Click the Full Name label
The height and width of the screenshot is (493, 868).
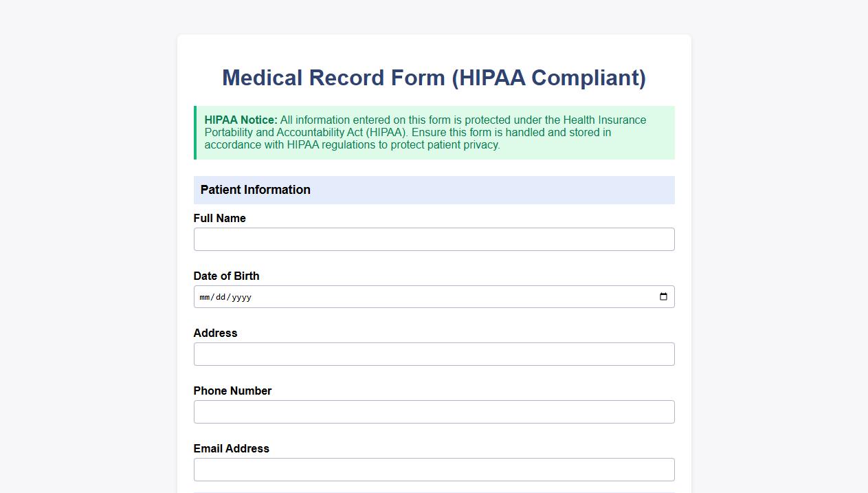(219, 218)
